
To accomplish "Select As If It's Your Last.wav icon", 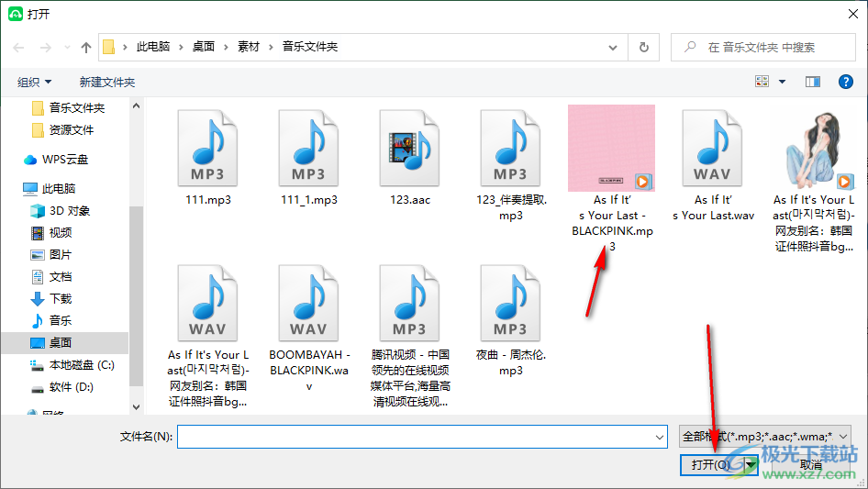I will (712, 148).
